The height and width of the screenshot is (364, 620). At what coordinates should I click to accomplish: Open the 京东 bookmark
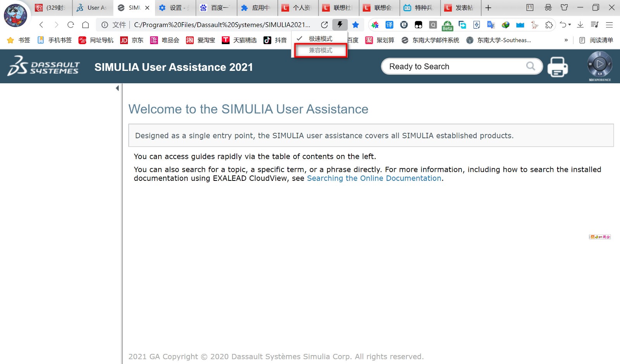(x=132, y=40)
